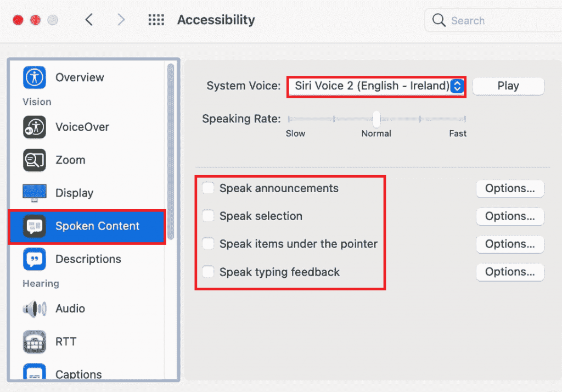Click the Overview accessibility icon
This screenshot has height=392, width=562.
(34, 77)
